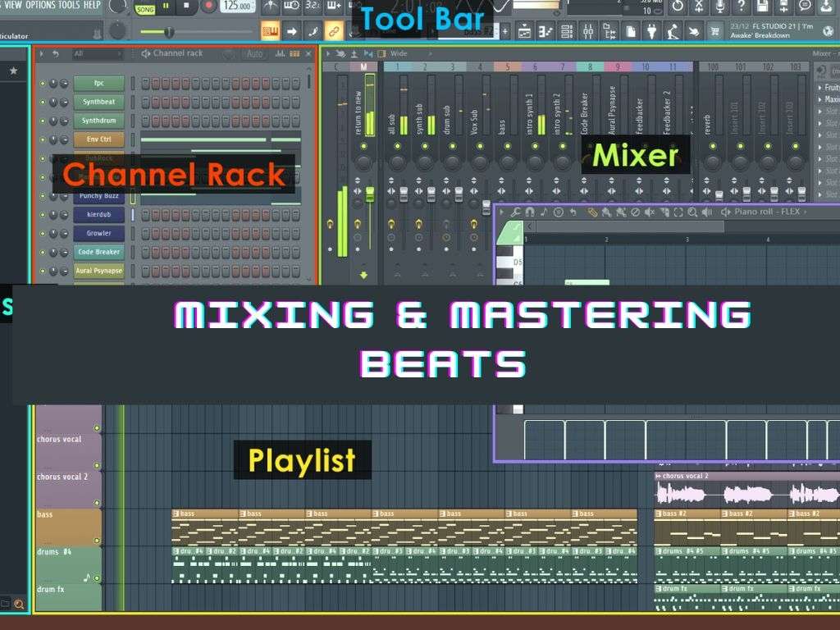Select the pencil draw tool in Piano roll
840x630 pixels.
click(592, 212)
